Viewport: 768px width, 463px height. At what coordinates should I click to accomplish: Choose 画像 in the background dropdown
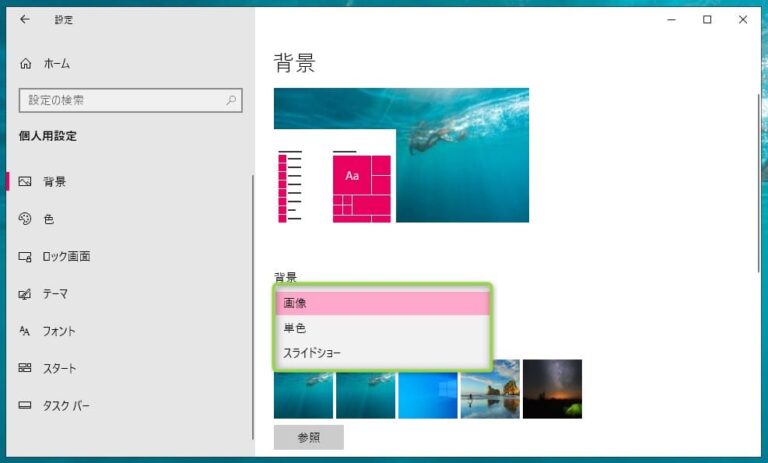pos(383,303)
